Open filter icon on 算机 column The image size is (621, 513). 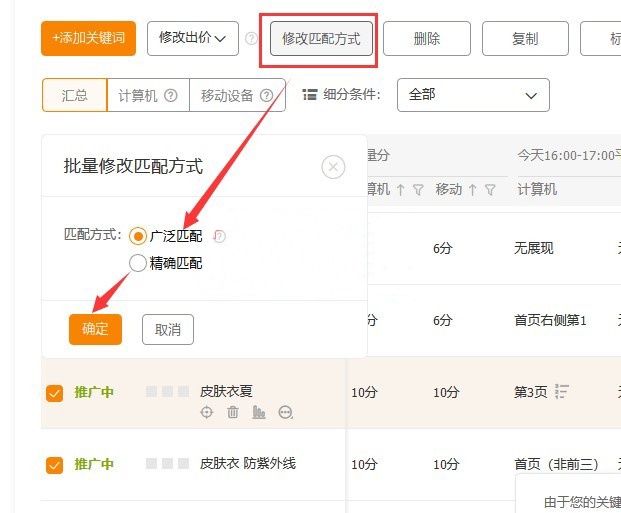[418, 190]
